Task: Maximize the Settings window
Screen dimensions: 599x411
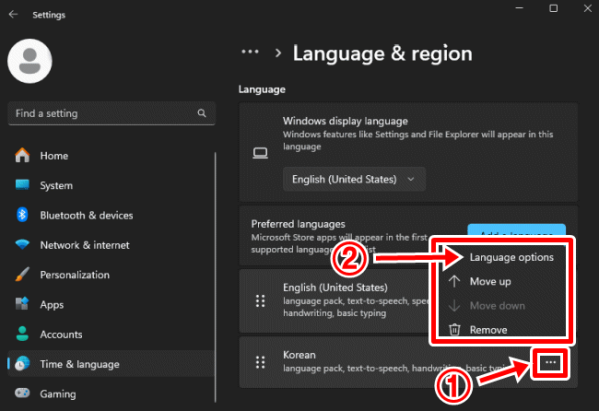Action: coord(553,8)
